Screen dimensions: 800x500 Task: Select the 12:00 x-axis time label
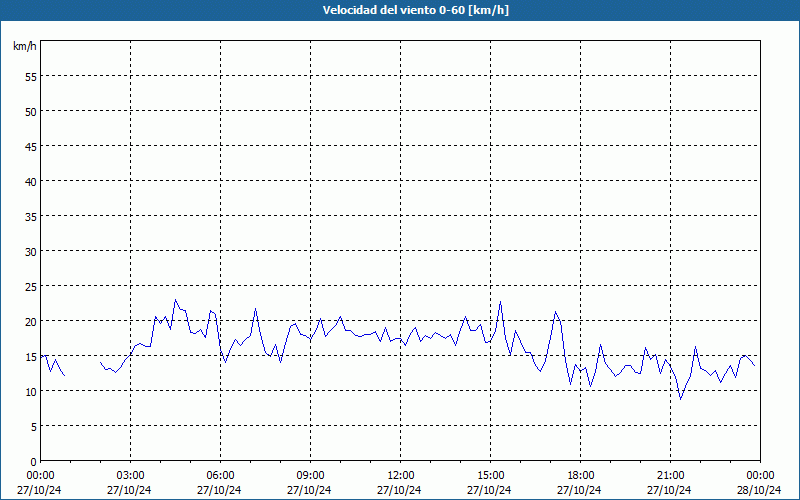[400, 475]
